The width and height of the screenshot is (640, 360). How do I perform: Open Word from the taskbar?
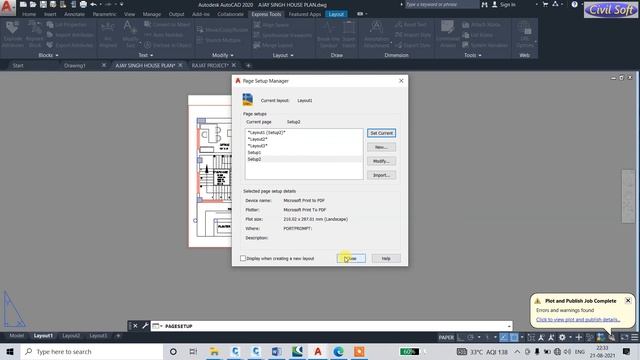276,351
